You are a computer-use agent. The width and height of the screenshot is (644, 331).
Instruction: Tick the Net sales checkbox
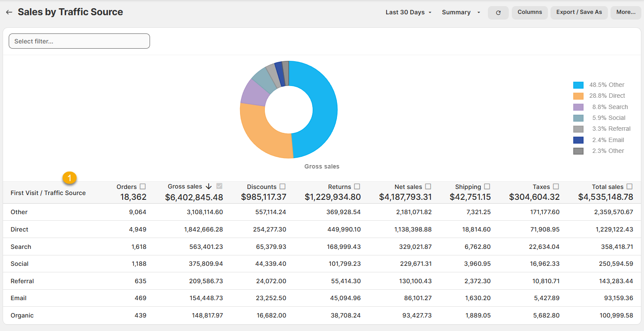click(x=428, y=186)
